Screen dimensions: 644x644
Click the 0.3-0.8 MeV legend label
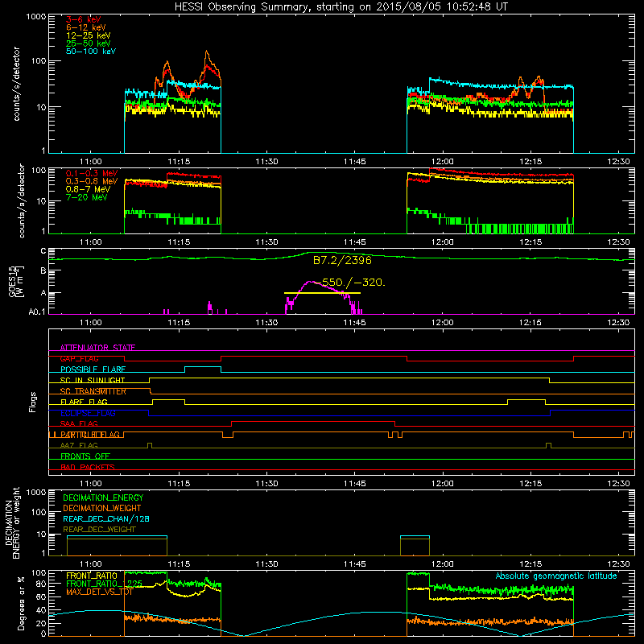tap(92, 181)
